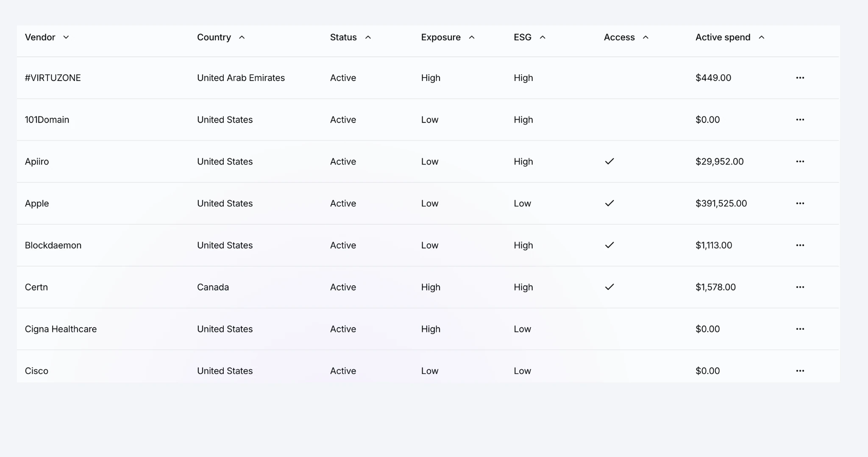
Task: Sort by the Access column label
Action: click(x=619, y=37)
